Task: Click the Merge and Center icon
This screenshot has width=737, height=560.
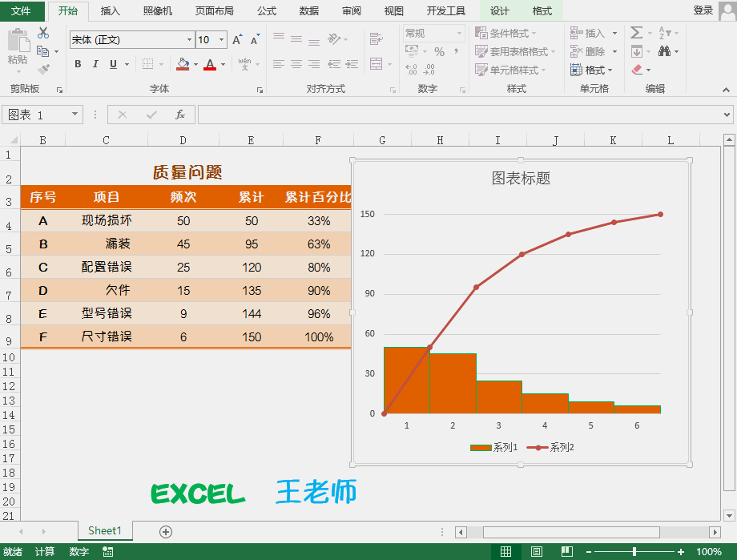Action: pos(376,63)
